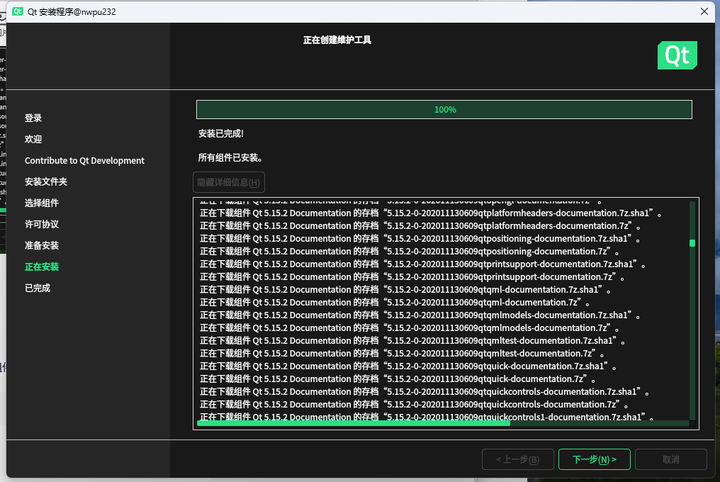The height and width of the screenshot is (482, 720).
Task: Hide details with 隐藏详细信息 button
Action: [x=229, y=182]
